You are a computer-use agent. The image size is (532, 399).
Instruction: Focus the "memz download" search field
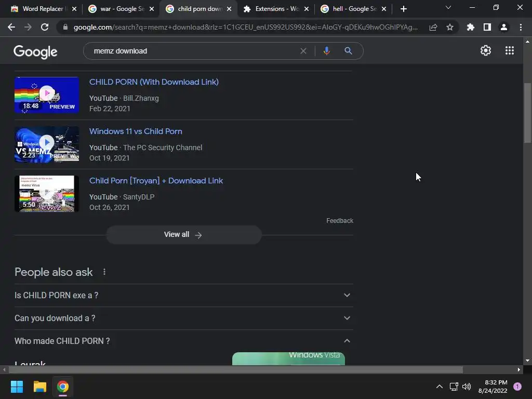click(193, 51)
